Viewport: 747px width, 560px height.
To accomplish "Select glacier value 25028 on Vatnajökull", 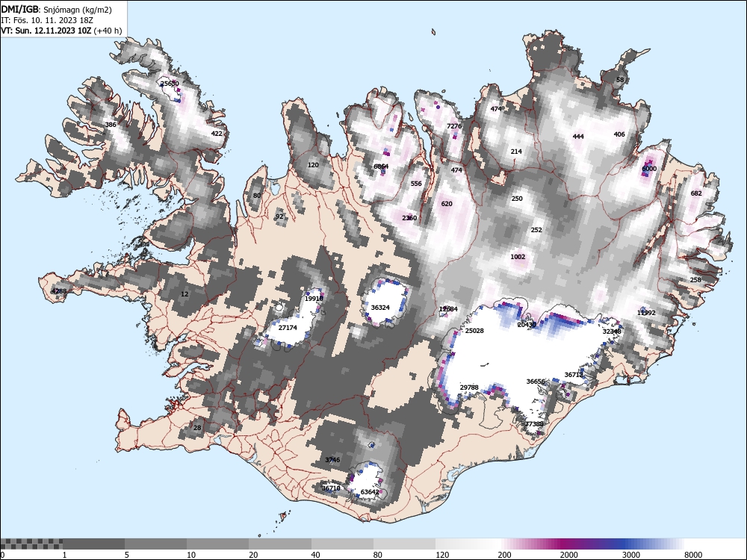I will click(474, 331).
